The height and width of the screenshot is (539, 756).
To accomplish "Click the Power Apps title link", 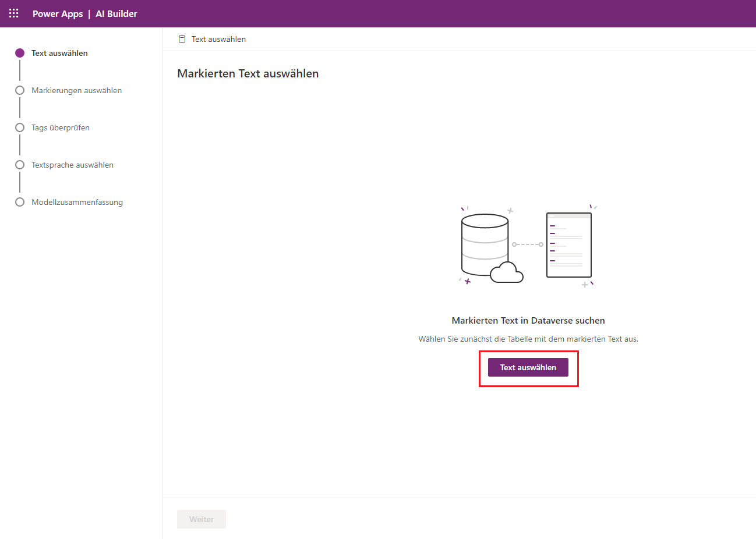I will [58, 14].
